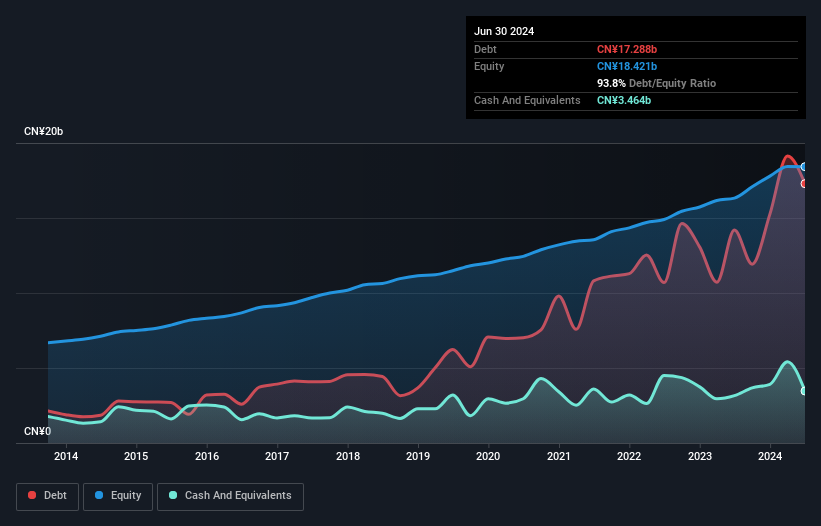The width and height of the screenshot is (821, 526).
Task: Select the 2020 x-axis label
Action: pos(488,456)
